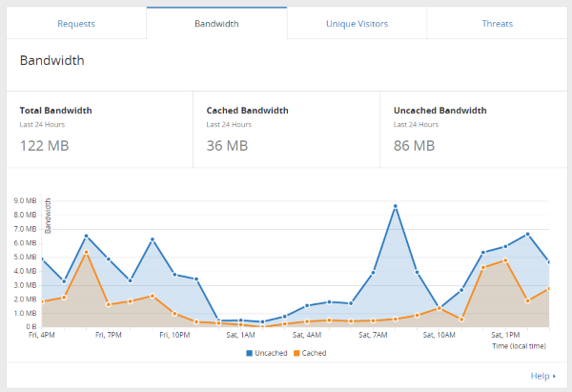Select the Bandwidth tab

216,24
